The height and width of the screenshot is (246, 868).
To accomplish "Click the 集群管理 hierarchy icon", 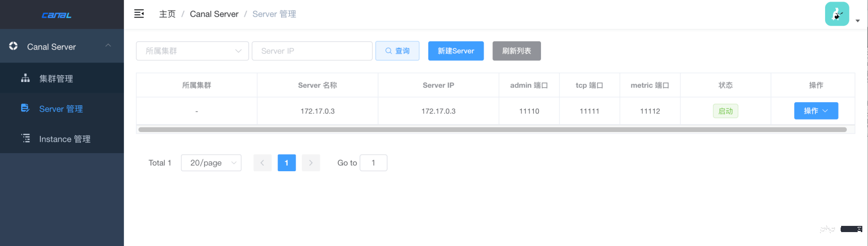I will point(25,78).
